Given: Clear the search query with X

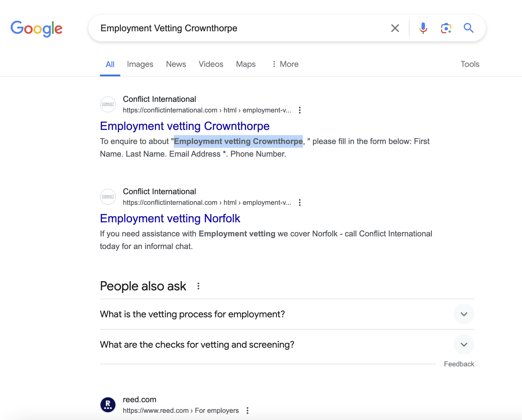Looking at the screenshot, I should point(395,28).
